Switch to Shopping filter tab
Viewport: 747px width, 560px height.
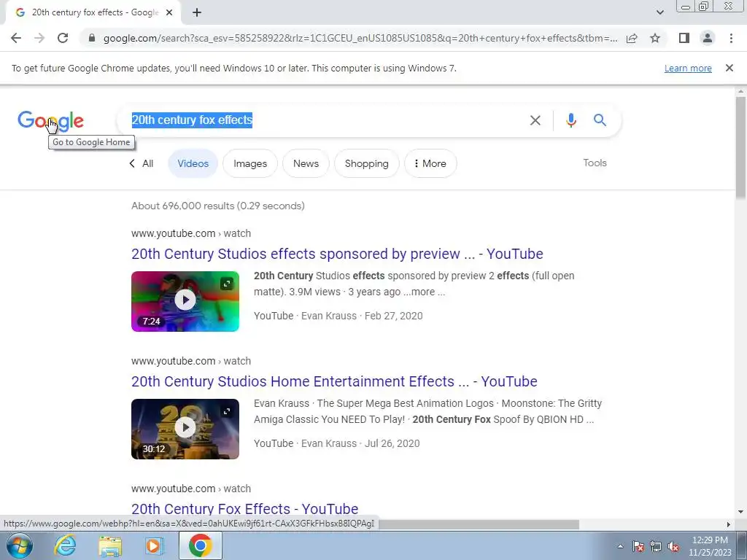[x=366, y=163]
